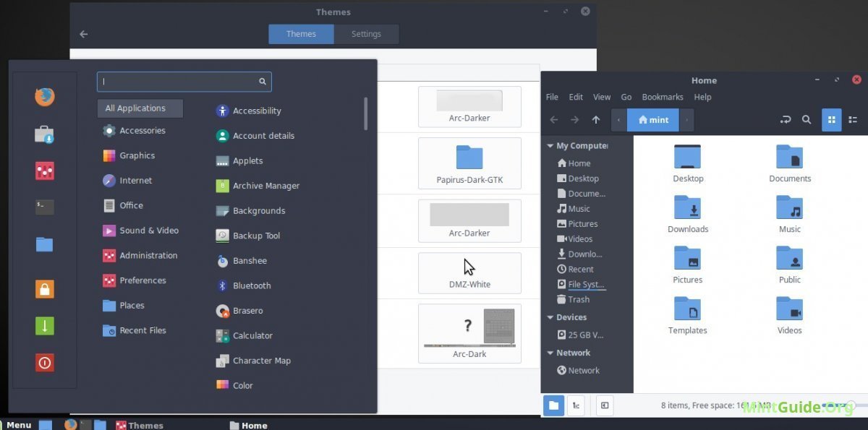The height and width of the screenshot is (430, 868).
Task: Click the menu search input field
Action: click(184, 82)
